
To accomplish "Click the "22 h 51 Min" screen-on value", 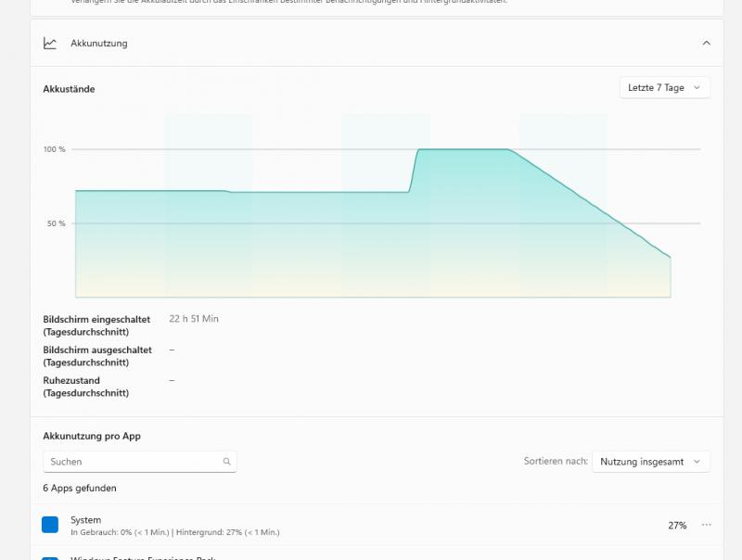I will pos(194,319).
